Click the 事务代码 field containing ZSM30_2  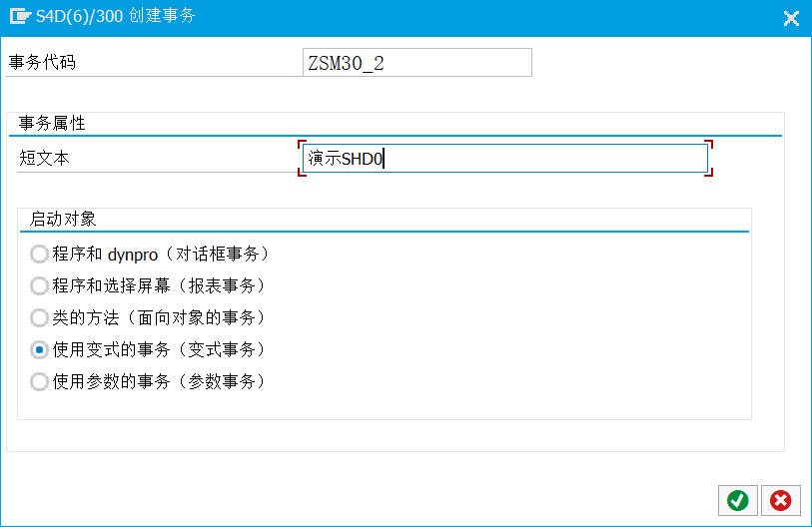[416, 63]
